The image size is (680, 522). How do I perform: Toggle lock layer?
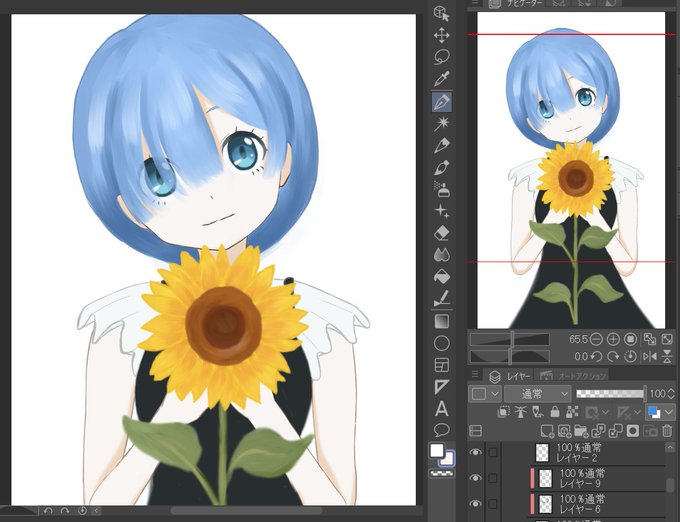(555, 411)
